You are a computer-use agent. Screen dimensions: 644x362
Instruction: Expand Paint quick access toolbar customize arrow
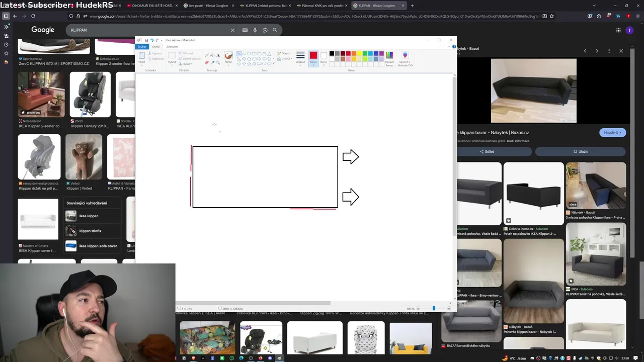(162, 41)
